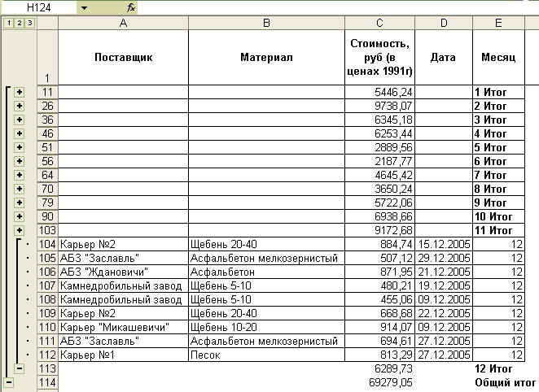This screenshot has height=392, width=539.
Task: Click grand total value 69279,05
Action: [379, 382]
